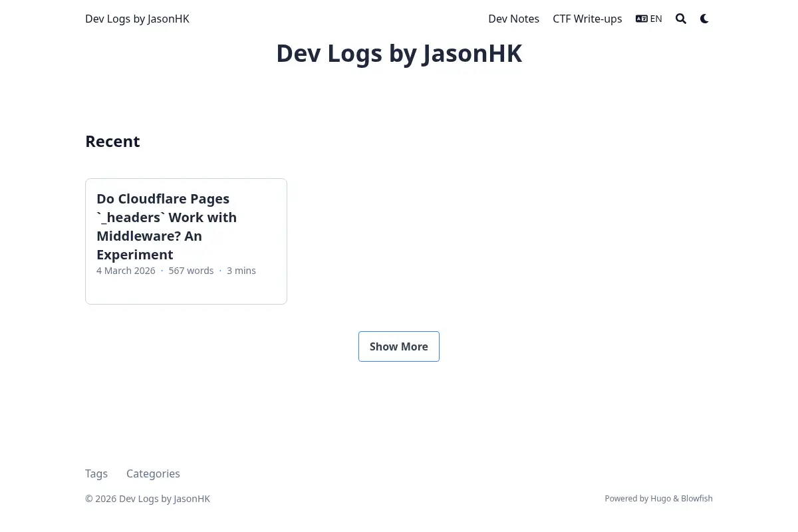Click the '3 mins' reading time
Viewport: 798px width, 532px height.
241,271
